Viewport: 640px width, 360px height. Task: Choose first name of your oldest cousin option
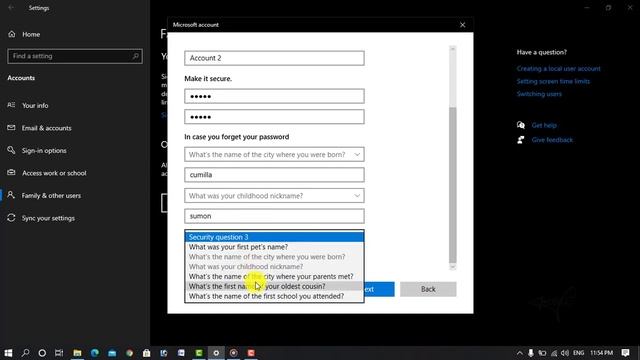[274, 286]
